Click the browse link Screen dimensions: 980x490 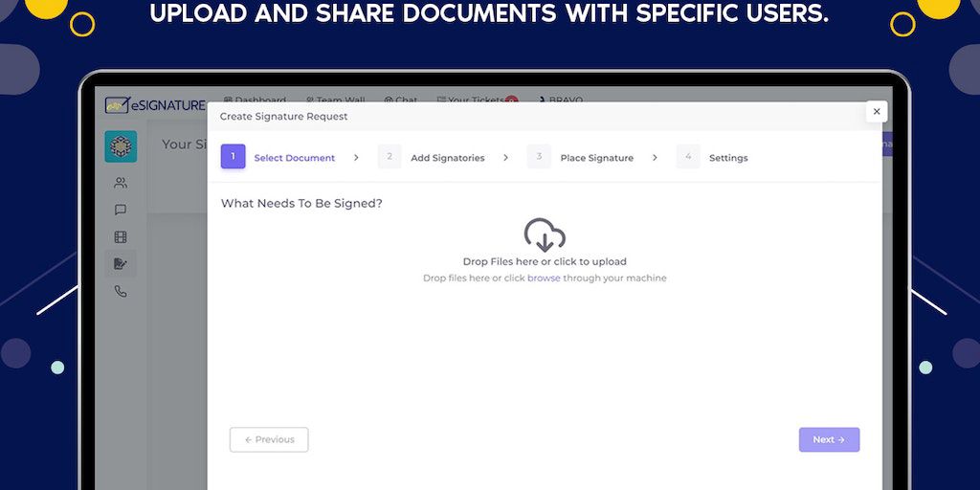tap(544, 278)
